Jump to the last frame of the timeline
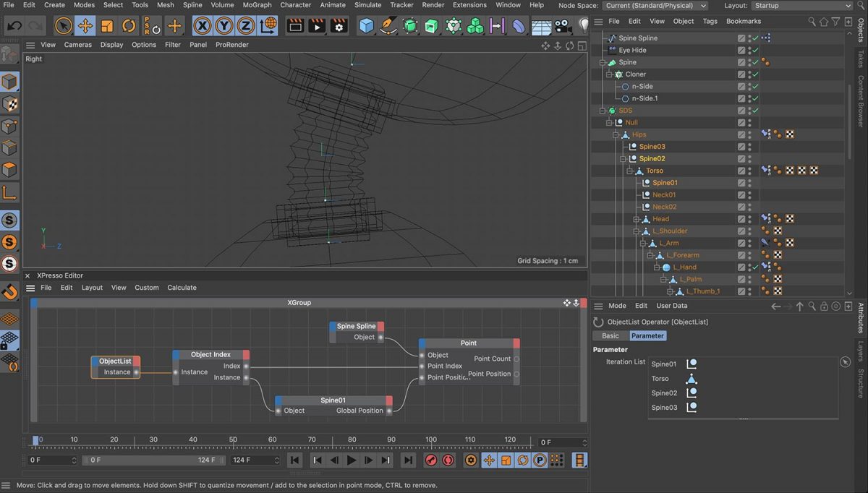This screenshot has height=493, width=868. pos(408,460)
